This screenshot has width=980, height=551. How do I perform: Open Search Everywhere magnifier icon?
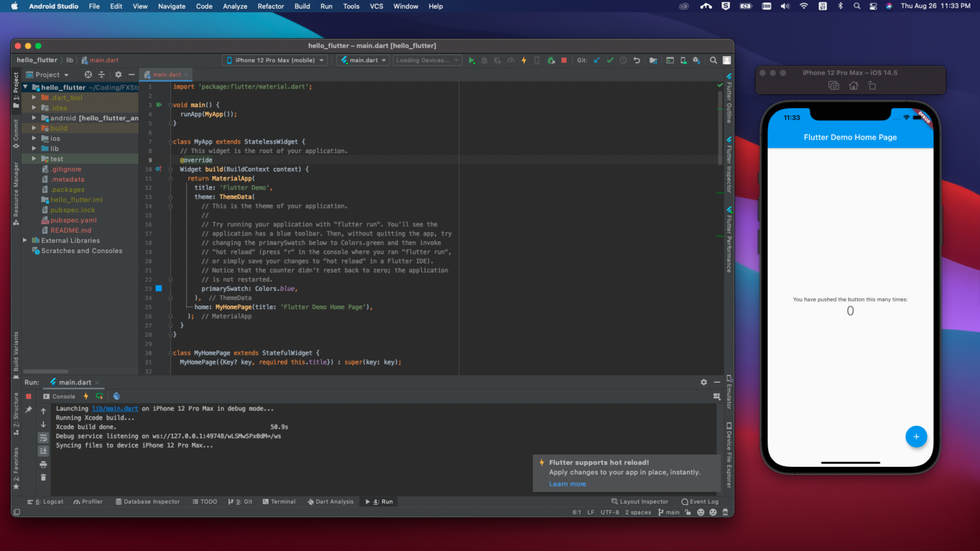tap(713, 60)
